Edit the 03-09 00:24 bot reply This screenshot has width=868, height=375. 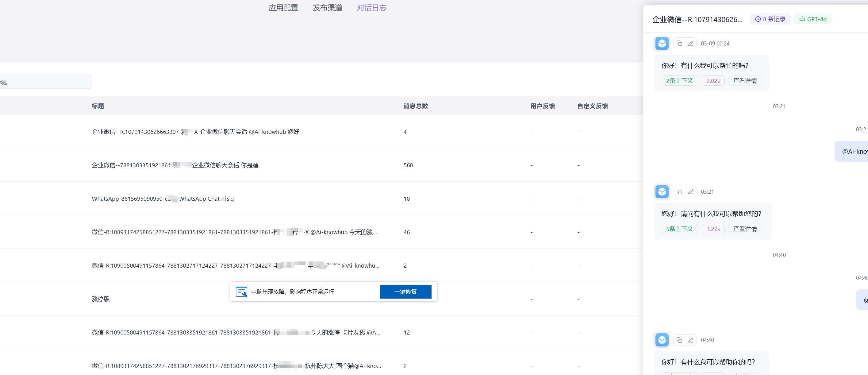[x=690, y=43]
